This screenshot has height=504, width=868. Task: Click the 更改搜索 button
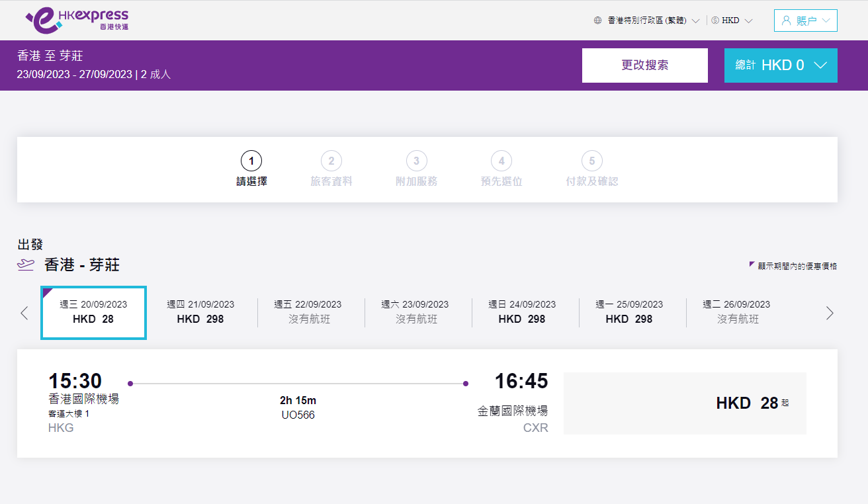coord(644,65)
